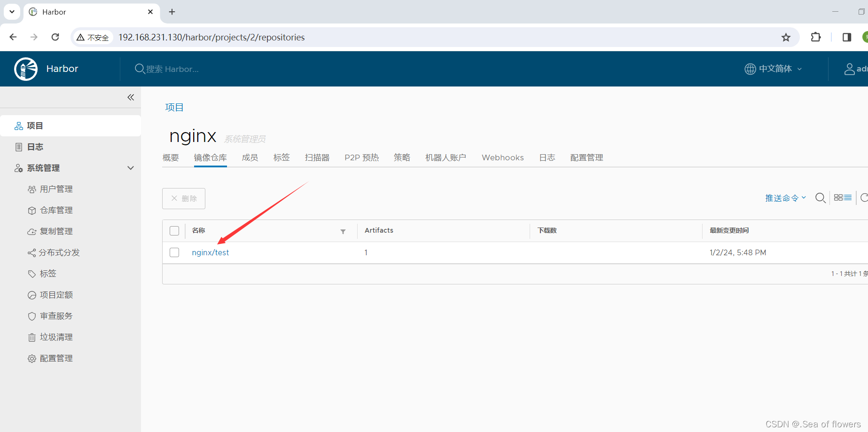Viewport: 868px width, 432px height.
Task: Collapse the sidebar with double-chevron icon
Action: coord(131,97)
